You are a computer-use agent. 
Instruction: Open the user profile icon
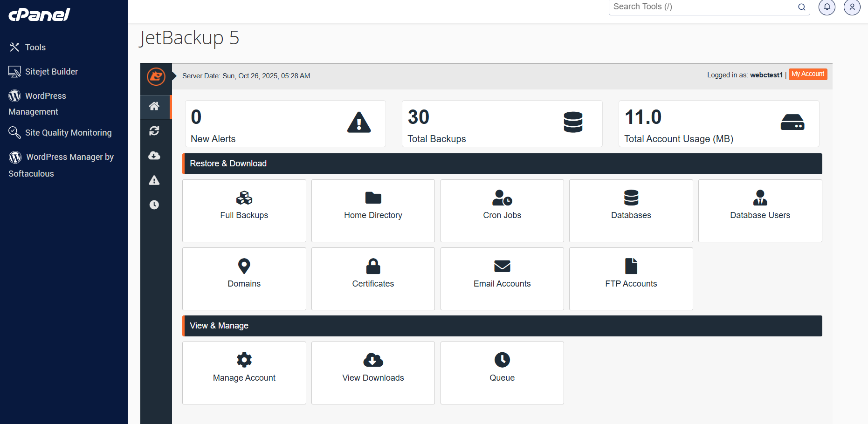(852, 7)
